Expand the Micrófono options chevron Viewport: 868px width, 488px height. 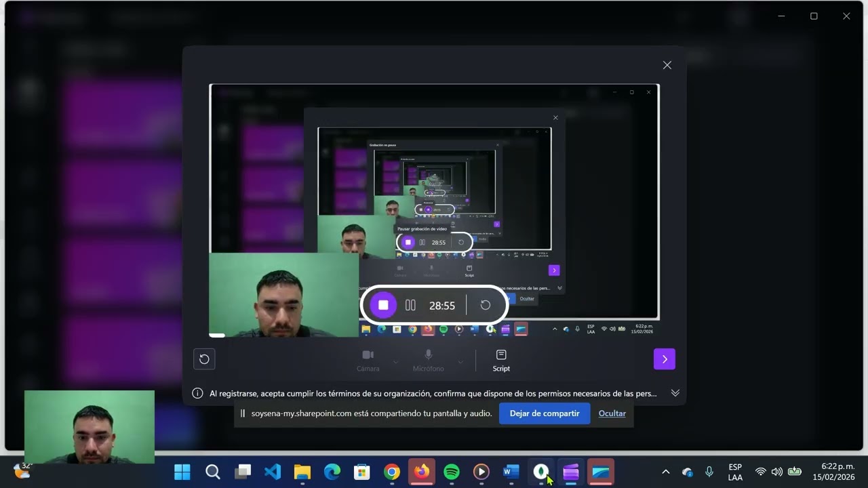(460, 363)
